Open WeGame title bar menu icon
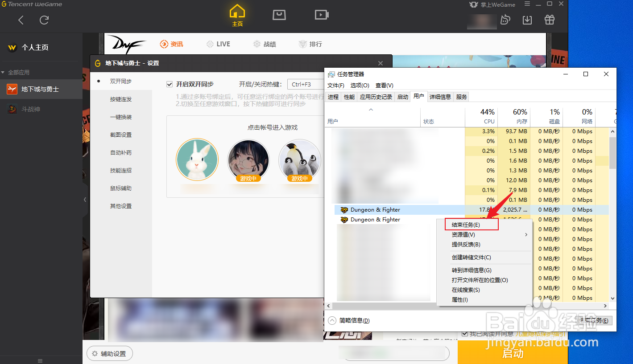 527,4
